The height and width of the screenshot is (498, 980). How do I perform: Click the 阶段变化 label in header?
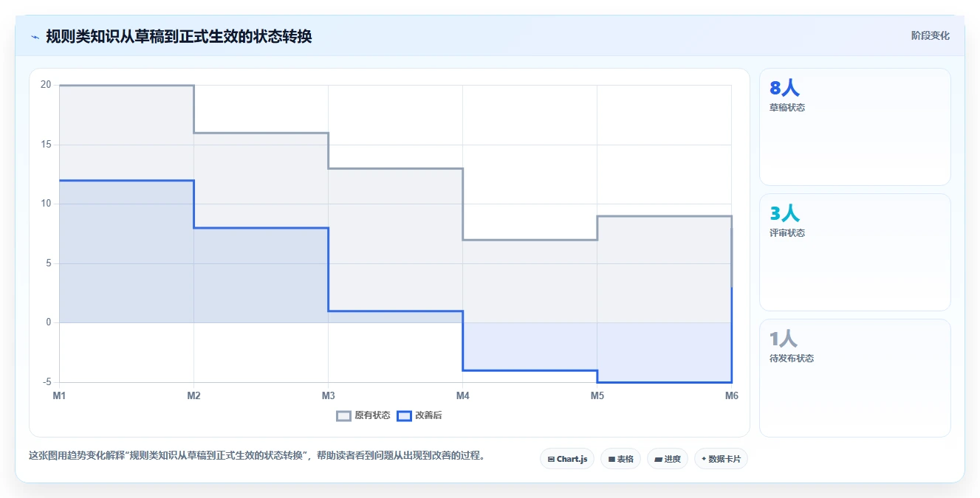930,35
